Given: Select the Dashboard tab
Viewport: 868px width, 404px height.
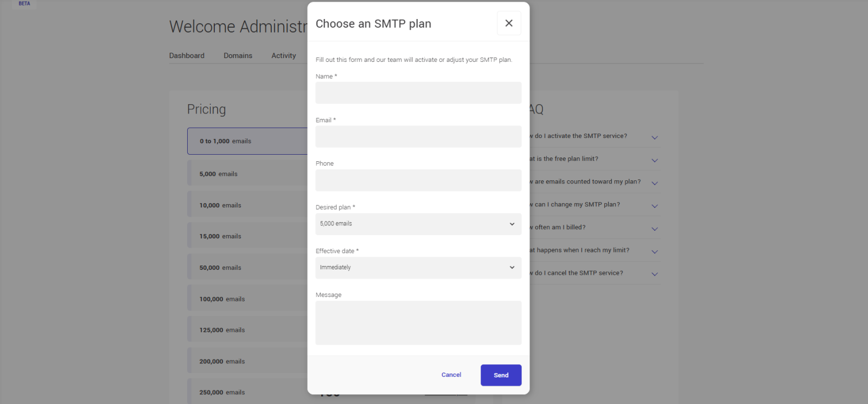Looking at the screenshot, I should [187, 55].
